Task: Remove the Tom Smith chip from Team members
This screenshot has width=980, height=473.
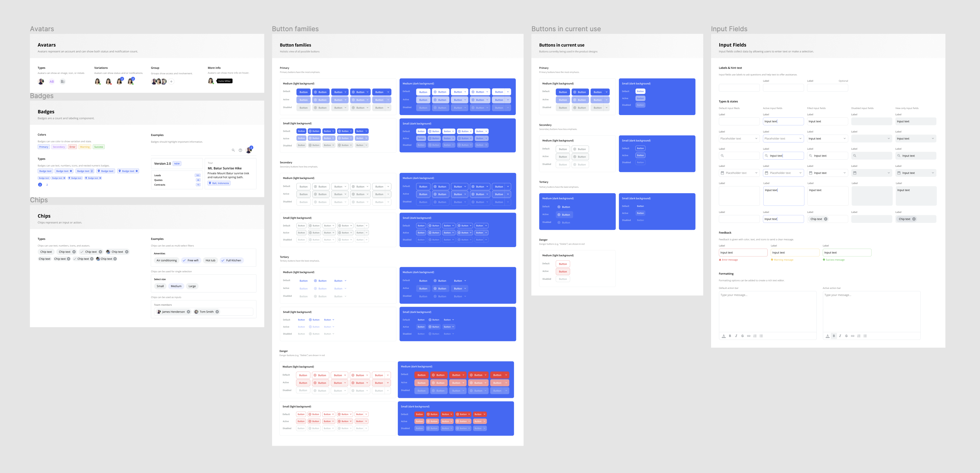Action: [x=217, y=311]
